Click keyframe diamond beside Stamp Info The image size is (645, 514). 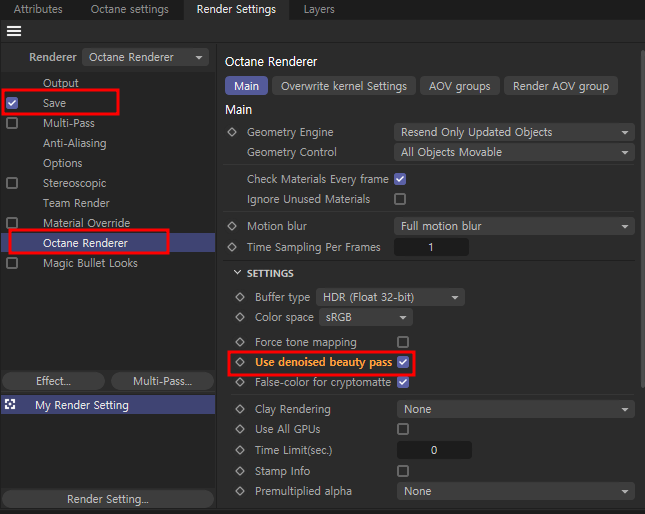pyautogui.click(x=240, y=471)
